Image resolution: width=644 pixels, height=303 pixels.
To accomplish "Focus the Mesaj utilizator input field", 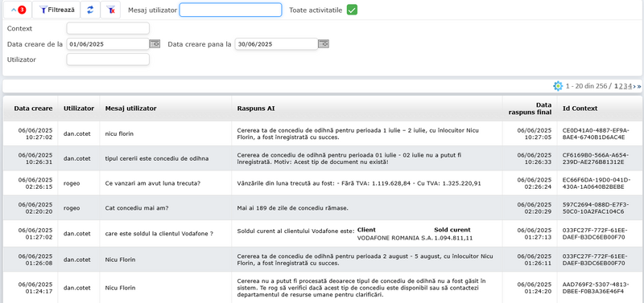I will (x=230, y=10).
